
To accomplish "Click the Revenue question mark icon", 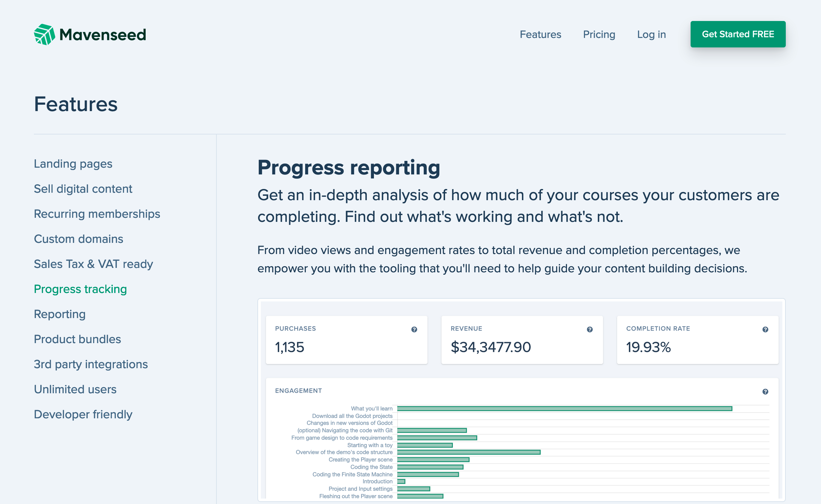I will (x=590, y=329).
